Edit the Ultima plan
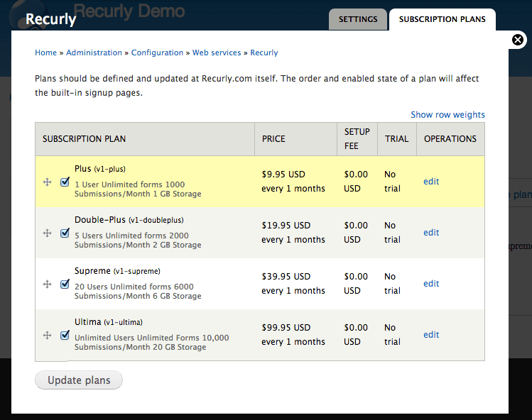 [431, 335]
